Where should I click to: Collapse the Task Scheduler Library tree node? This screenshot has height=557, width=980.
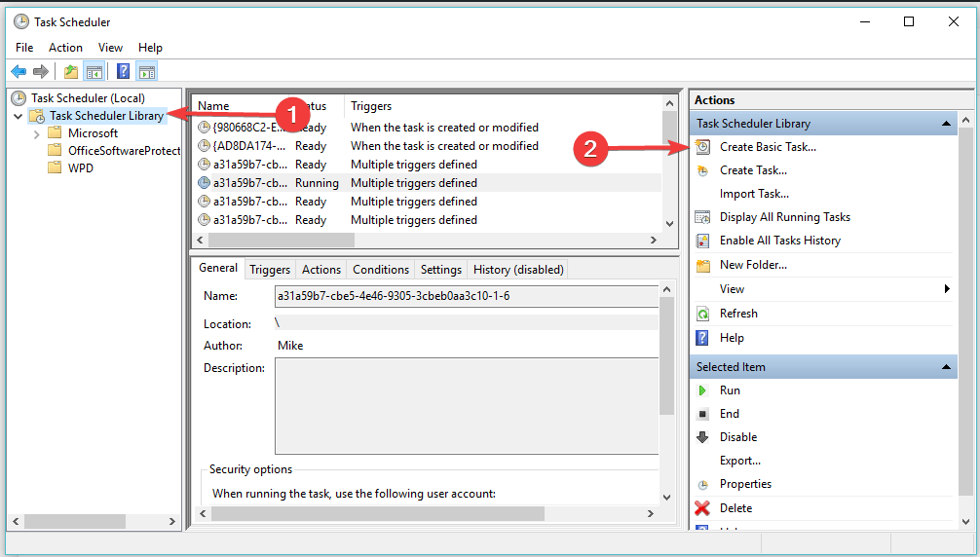pyautogui.click(x=19, y=116)
